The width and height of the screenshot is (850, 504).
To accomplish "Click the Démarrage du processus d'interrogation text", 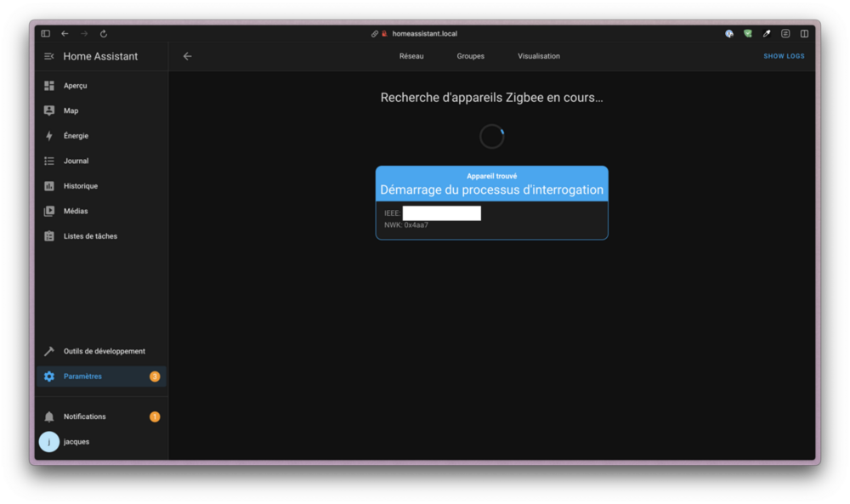I will [x=491, y=190].
